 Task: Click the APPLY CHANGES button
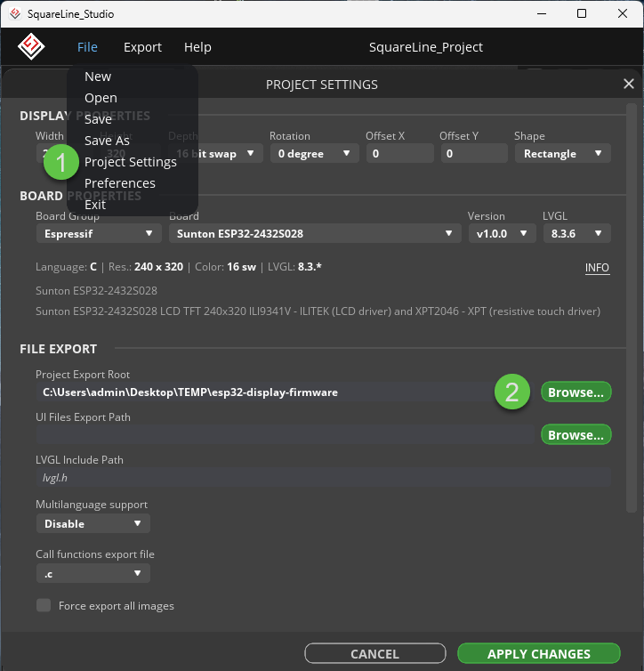[539, 653]
